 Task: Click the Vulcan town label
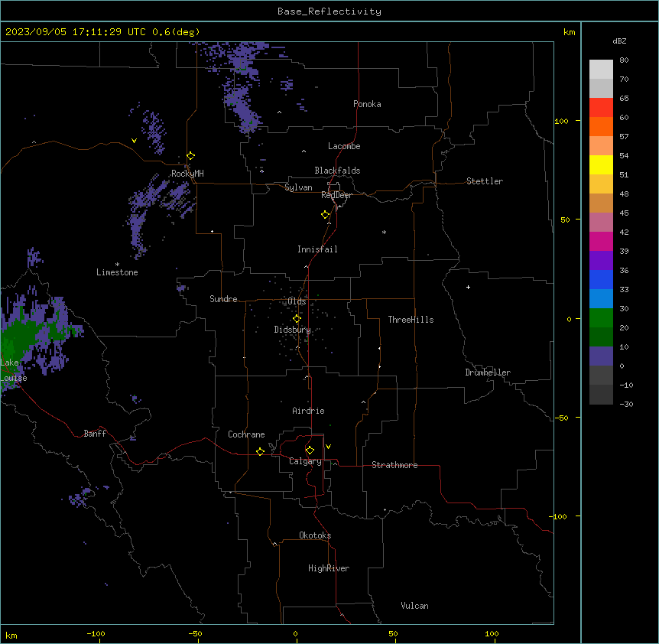point(415,606)
